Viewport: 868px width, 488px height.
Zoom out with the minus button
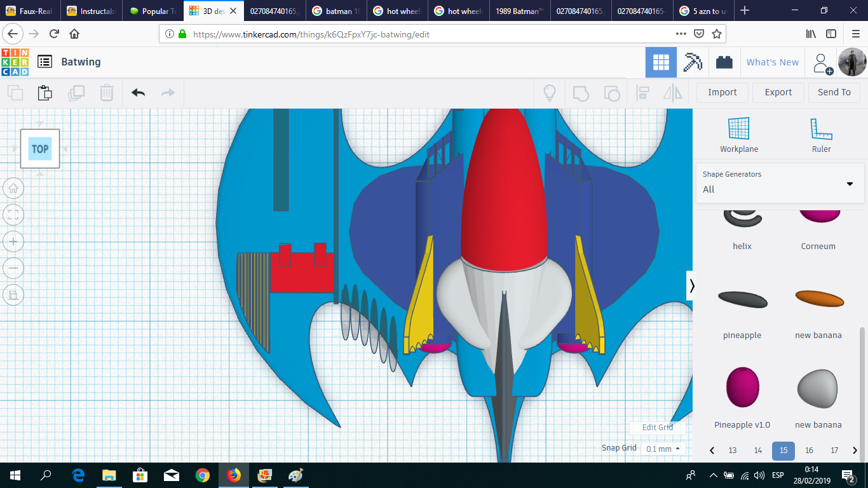(x=13, y=268)
